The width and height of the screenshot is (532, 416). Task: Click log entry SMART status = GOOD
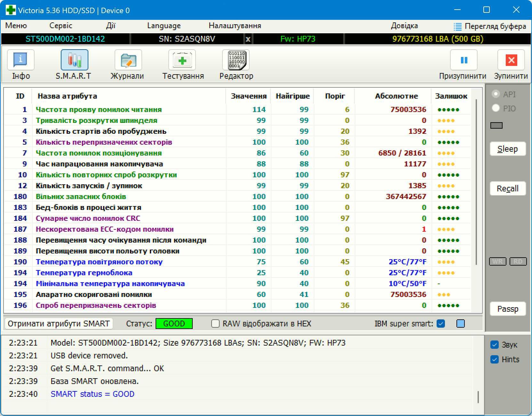pos(93,394)
